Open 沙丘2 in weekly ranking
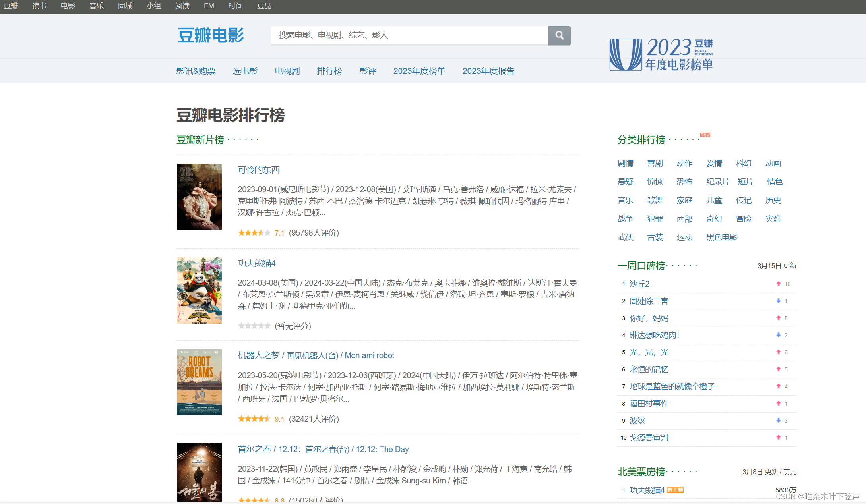 [x=639, y=284]
